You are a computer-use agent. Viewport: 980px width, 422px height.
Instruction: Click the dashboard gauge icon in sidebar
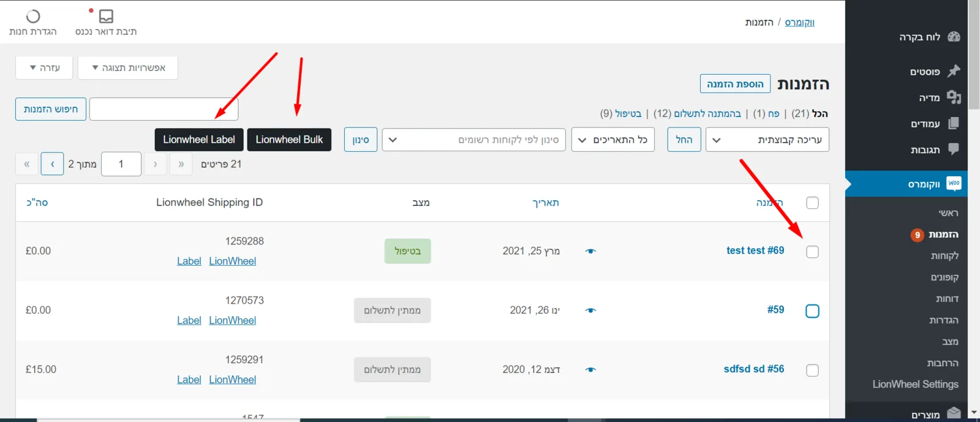pos(954,37)
